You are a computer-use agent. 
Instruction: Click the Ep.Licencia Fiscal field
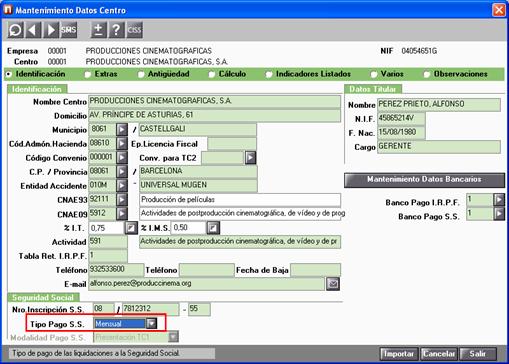(232, 144)
